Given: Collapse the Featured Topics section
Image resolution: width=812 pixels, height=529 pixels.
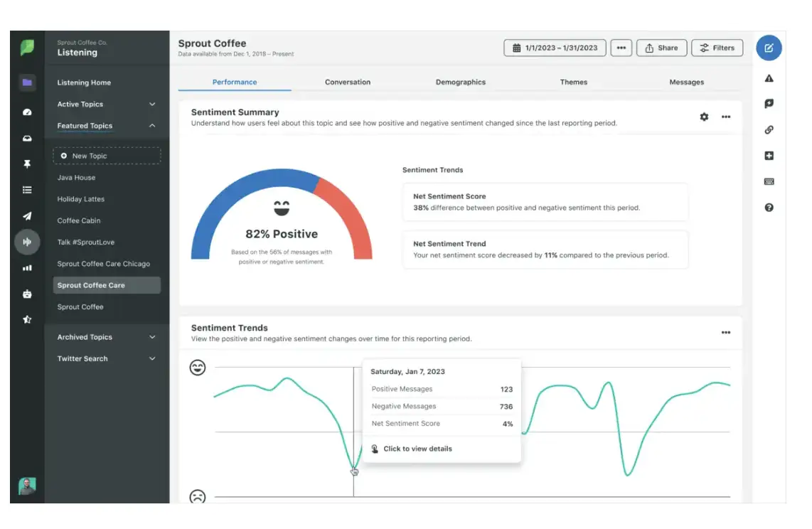Looking at the screenshot, I should (107, 126).
